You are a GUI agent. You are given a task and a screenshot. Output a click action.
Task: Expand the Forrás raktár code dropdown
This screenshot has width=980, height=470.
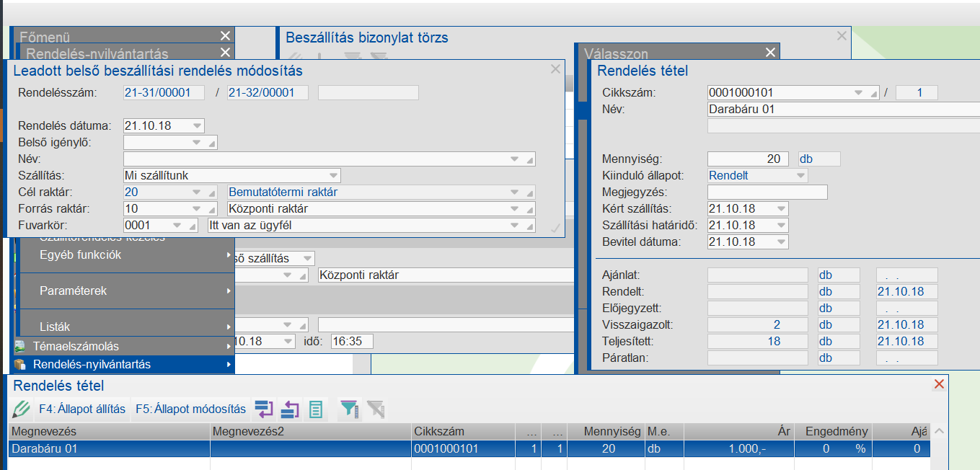[198, 209]
